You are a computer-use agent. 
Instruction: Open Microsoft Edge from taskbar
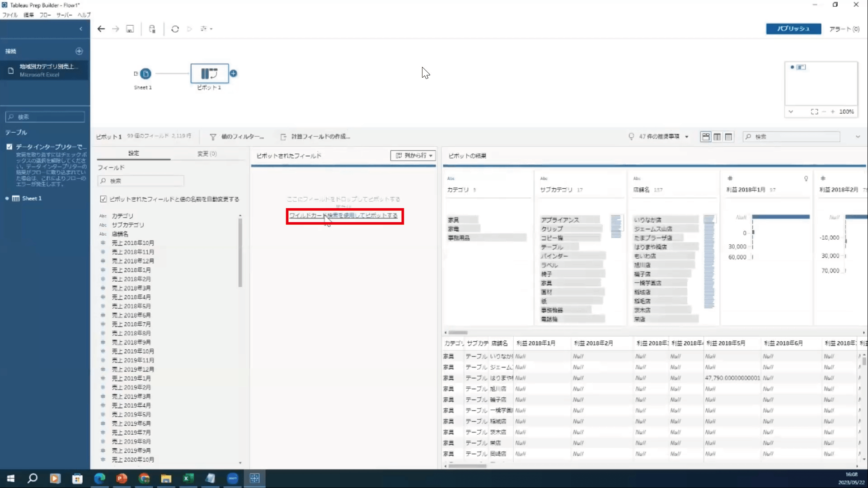click(x=99, y=479)
